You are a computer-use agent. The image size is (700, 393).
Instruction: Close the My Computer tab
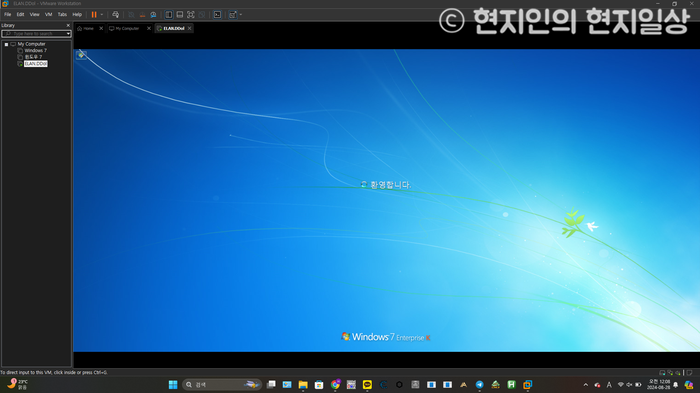pyautogui.click(x=149, y=28)
